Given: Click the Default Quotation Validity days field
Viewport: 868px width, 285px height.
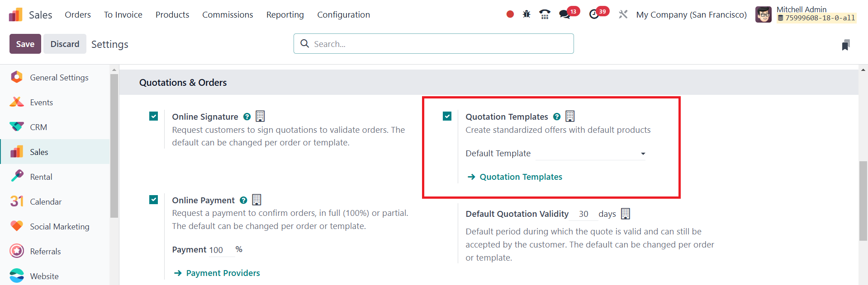Looking at the screenshot, I should 584,214.
